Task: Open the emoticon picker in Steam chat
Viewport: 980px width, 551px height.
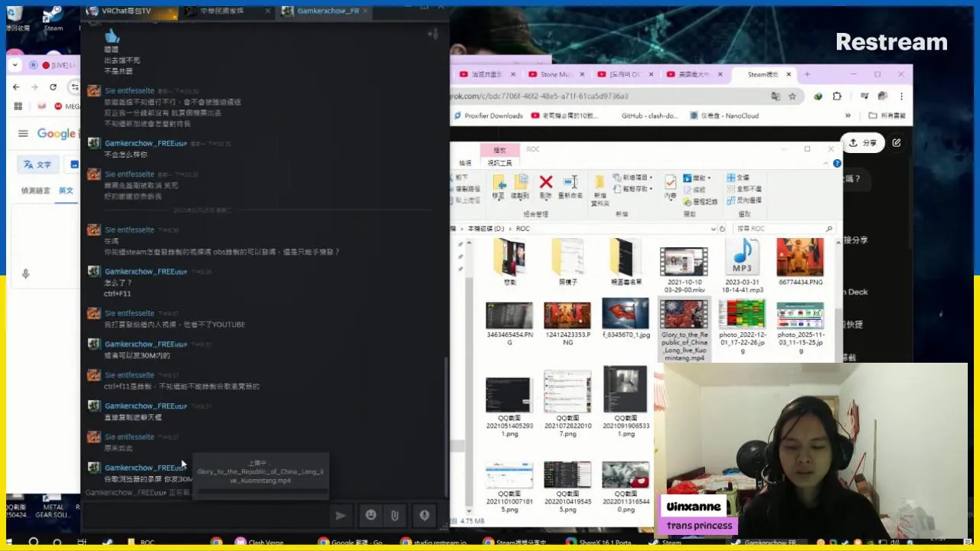Action: [x=371, y=516]
